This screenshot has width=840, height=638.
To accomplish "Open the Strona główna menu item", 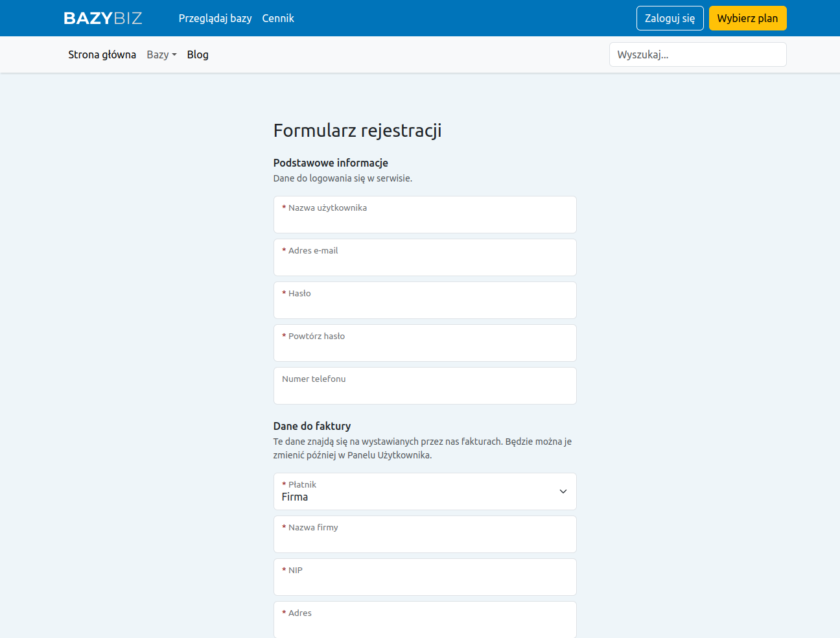I will pos(102,54).
